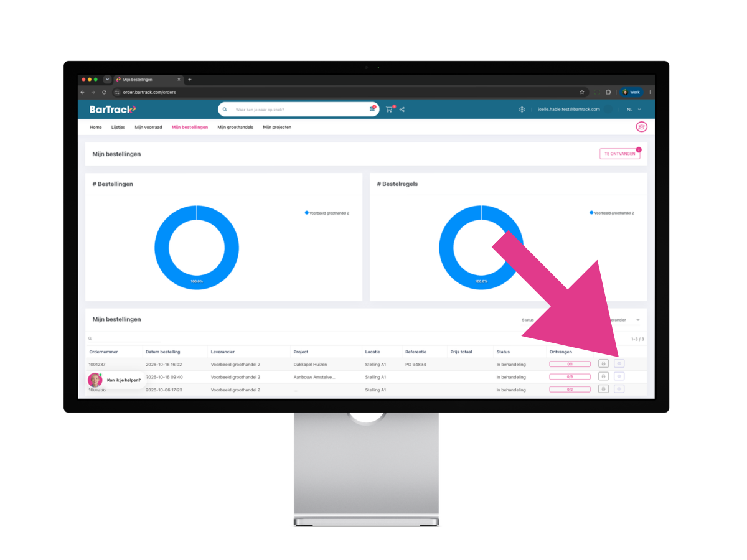Select the reference PO 94834

click(416, 365)
